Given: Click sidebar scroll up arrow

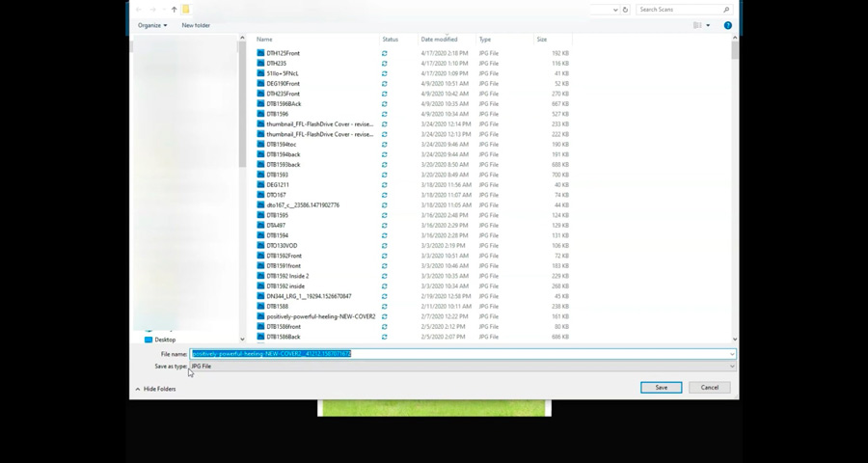Looking at the screenshot, I should pyautogui.click(x=242, y=38).
